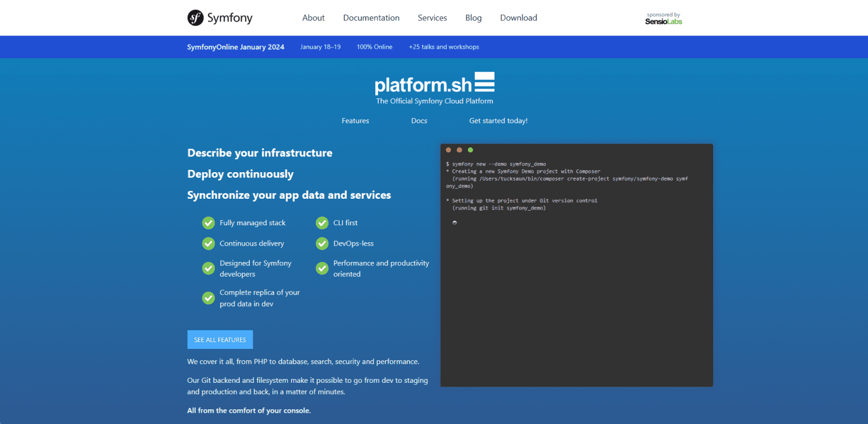Click the checkmark next to Continuous delivery
The width and height of the screenshot is (868, 424).
point(208,243)
